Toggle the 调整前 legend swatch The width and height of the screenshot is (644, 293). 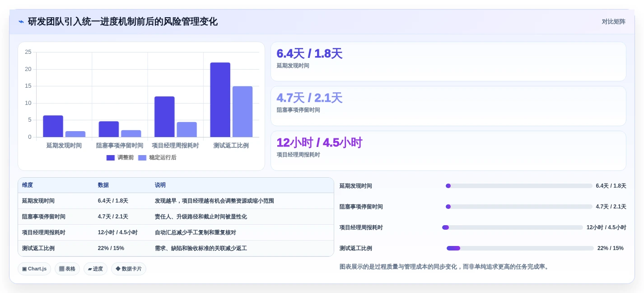click(x=111, y=158)
